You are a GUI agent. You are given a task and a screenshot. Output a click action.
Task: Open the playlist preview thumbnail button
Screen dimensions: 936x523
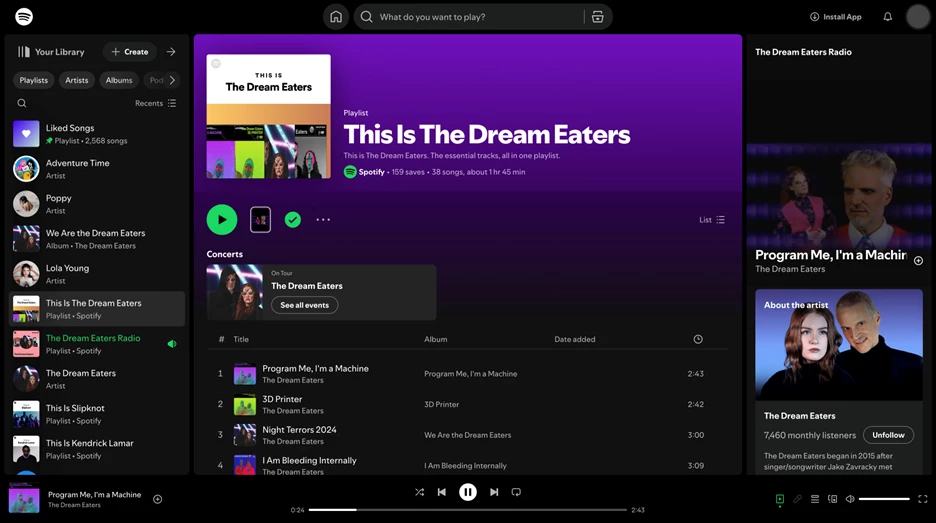(260, 220)
